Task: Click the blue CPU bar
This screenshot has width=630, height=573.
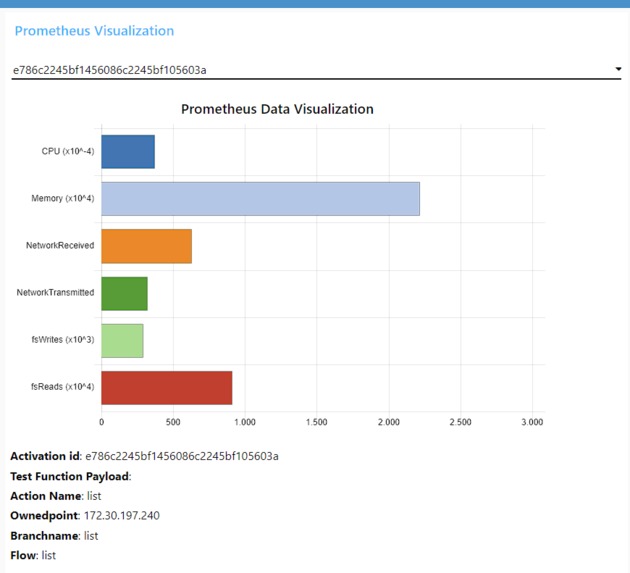Action: pyautogui.click(x=128, y=151)
